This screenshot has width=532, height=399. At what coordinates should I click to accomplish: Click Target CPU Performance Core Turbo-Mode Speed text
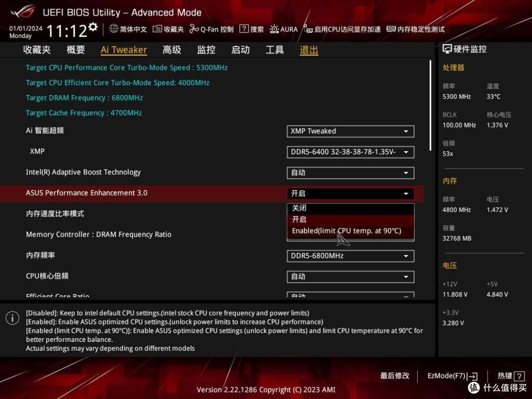[x=127, y=67]
